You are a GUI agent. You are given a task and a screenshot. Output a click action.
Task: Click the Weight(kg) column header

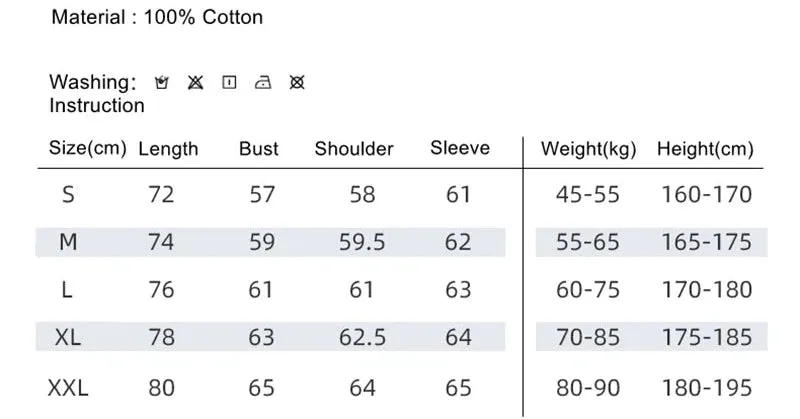[589, 149]
